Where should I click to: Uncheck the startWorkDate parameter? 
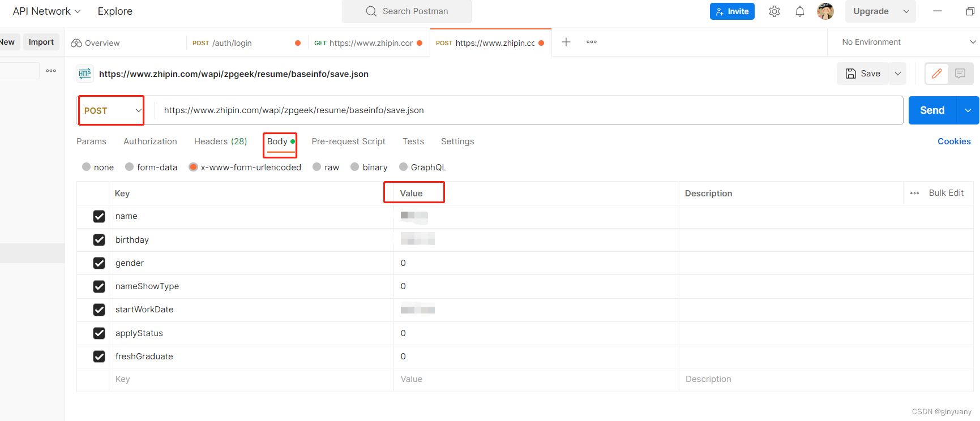[99, 310]
